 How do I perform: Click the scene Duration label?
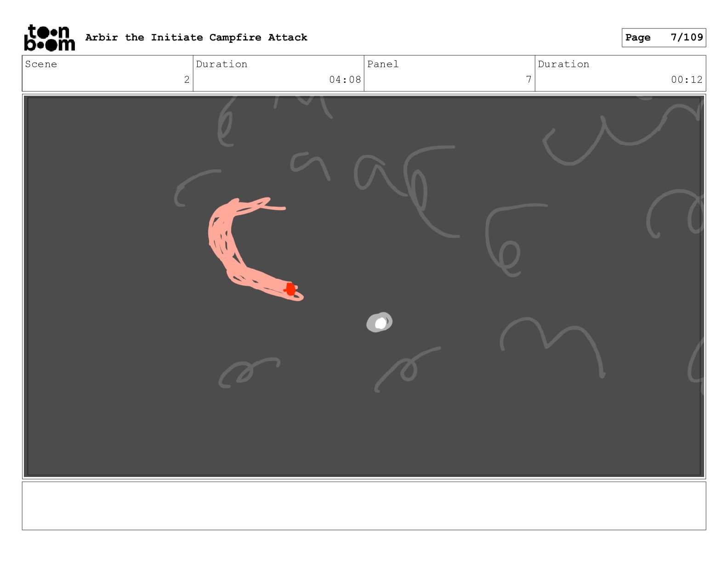point(222,64)
